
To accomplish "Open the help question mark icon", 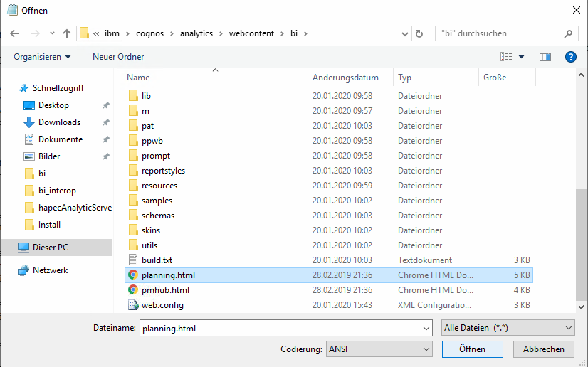I will pyautogui.click(x=571, y=57).
